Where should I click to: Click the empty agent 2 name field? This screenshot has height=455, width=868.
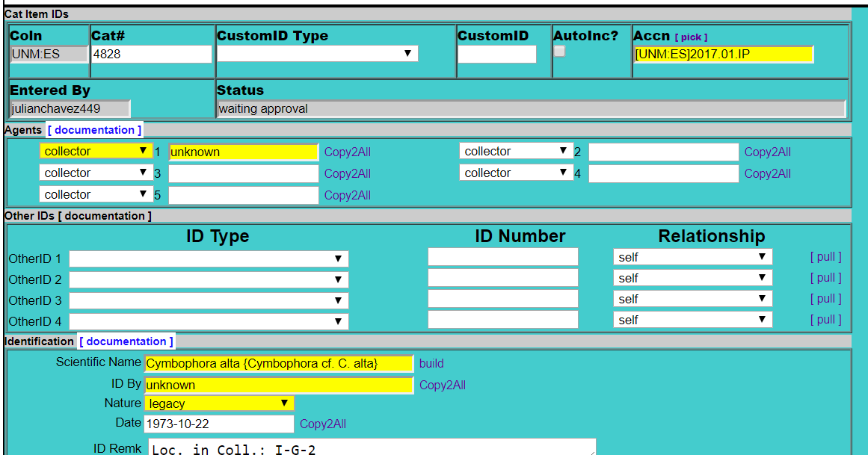pyautogui.click(x=663, y=152)
